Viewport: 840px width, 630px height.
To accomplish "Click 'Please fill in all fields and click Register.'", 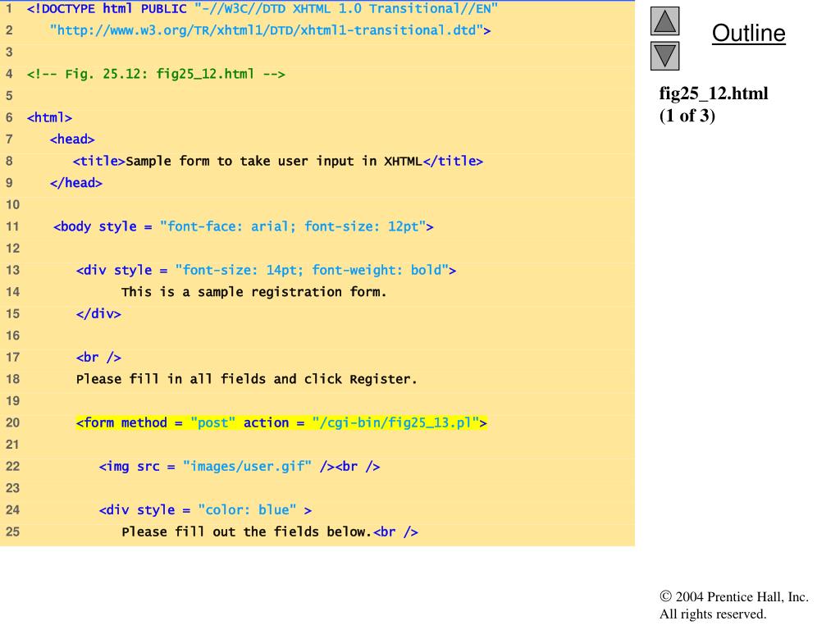I will tap(246, 379).
